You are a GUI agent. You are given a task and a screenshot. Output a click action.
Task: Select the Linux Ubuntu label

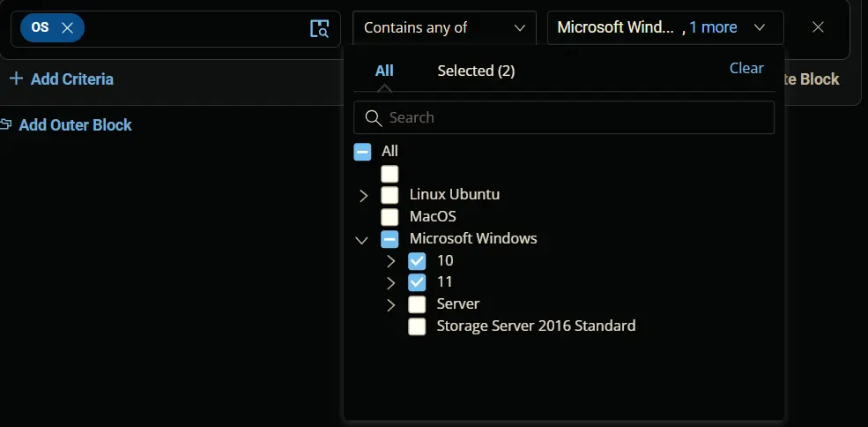[x=455, y=195]
